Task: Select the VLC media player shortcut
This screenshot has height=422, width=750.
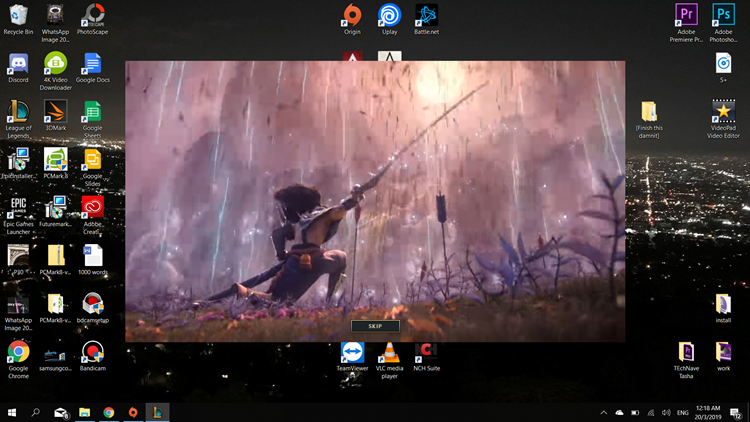Action: 389,359
